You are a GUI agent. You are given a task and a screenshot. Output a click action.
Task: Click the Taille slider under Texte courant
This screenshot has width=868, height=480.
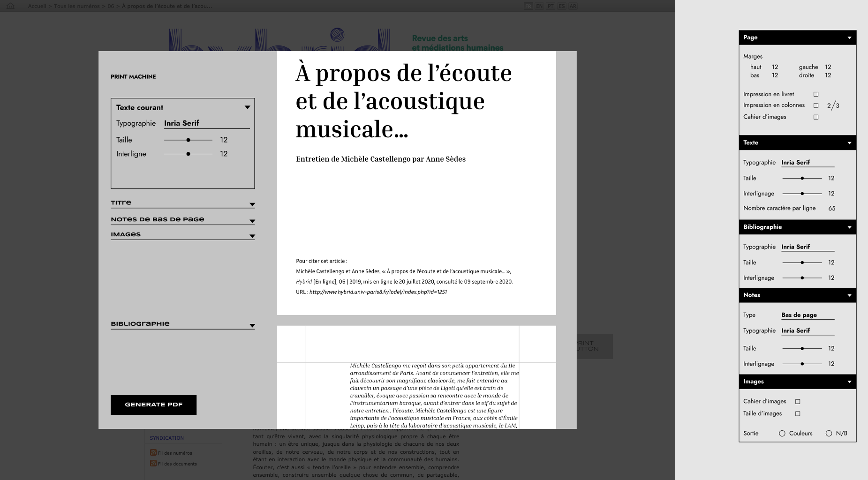pyautogui.click(x=188, y=140)
